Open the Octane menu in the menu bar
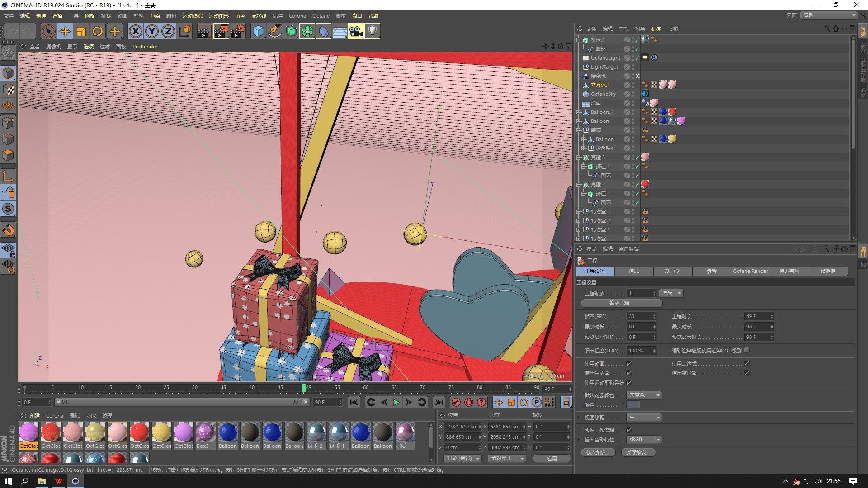Viewport: 868px width, 488px height. (x=321, y=16)
